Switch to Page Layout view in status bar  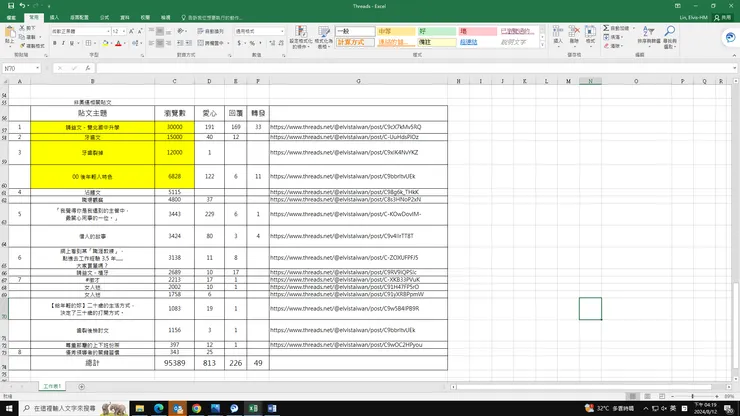tap(648, 397)
